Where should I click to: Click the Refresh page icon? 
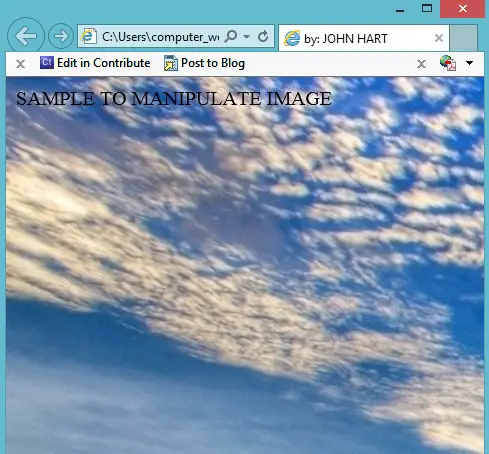pyautogui.click(x=263, y=36)
